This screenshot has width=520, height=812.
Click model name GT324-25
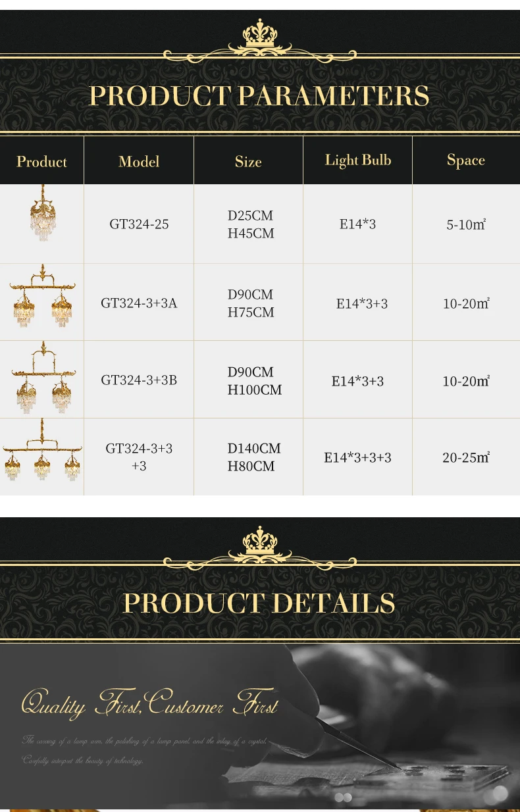point(139,224)
